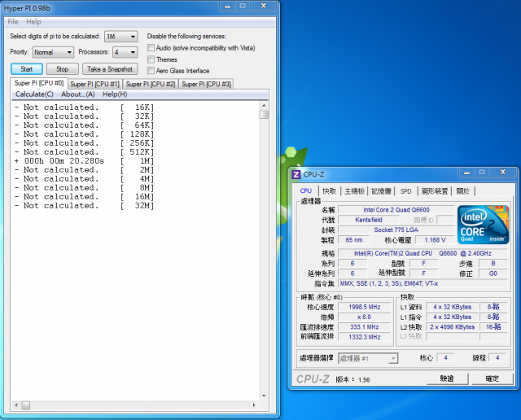521x420 pixels.
Task: Click the 'Not calculated. [ 16K]' row
Action: coord(85,107)
